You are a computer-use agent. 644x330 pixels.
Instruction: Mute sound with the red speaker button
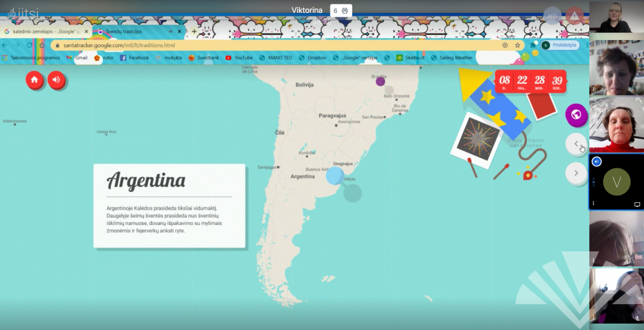tap(57, 80)
